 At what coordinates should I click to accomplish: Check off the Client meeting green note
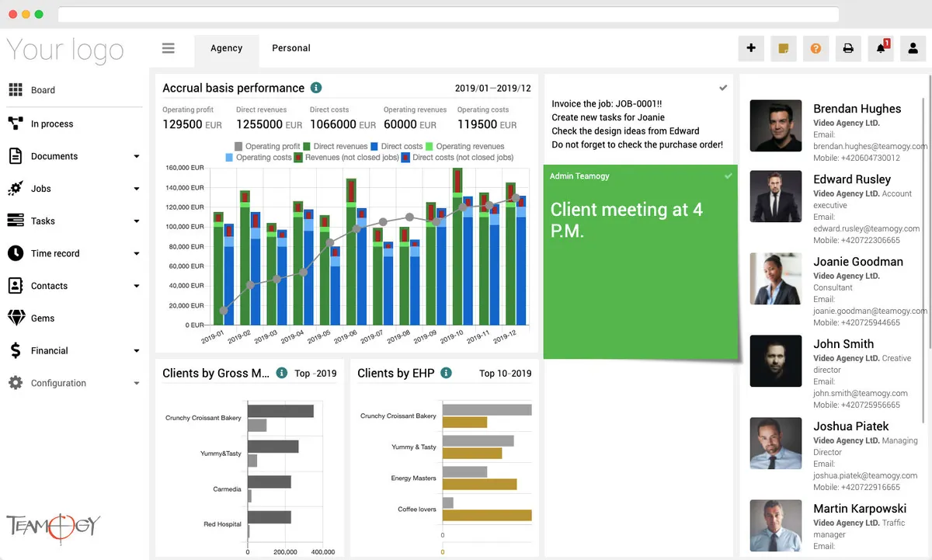point(728,176)
